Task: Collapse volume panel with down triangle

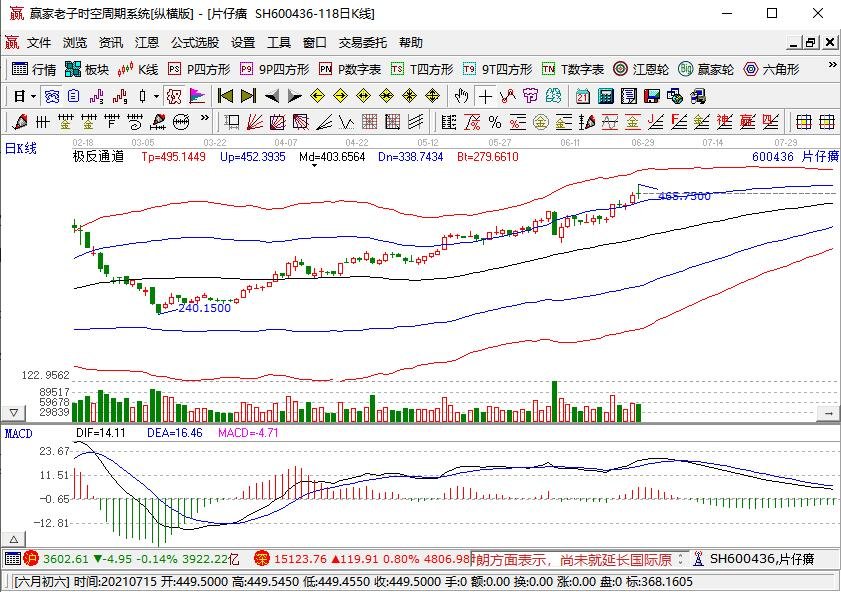Action: pyautogui.click(x=14, y=413)
